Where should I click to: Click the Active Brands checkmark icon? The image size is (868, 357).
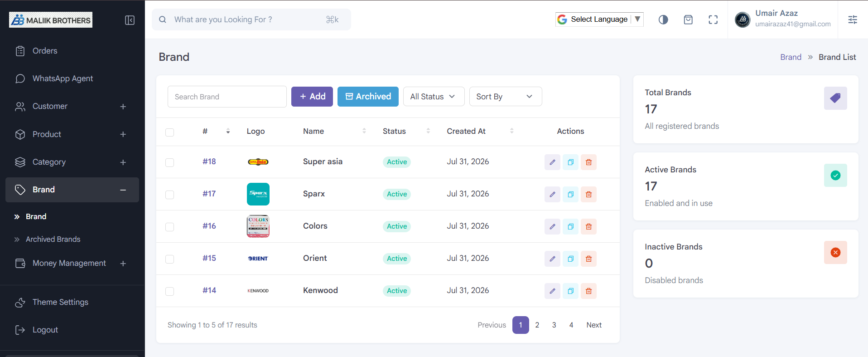tap(835, 175)
